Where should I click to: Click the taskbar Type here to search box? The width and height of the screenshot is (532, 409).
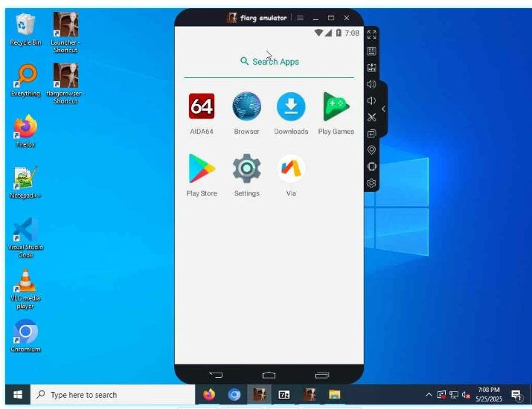coord(113,395)
